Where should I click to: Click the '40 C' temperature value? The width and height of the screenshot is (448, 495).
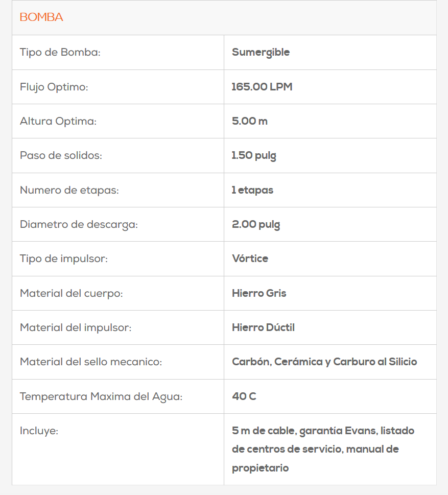pos(244,396)
